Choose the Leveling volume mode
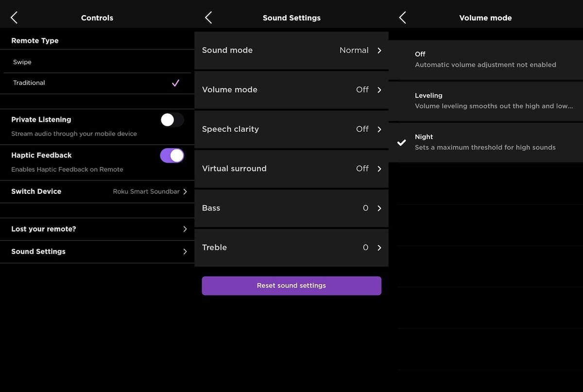This screenshot has height=392, width=583. coord(486,101)
